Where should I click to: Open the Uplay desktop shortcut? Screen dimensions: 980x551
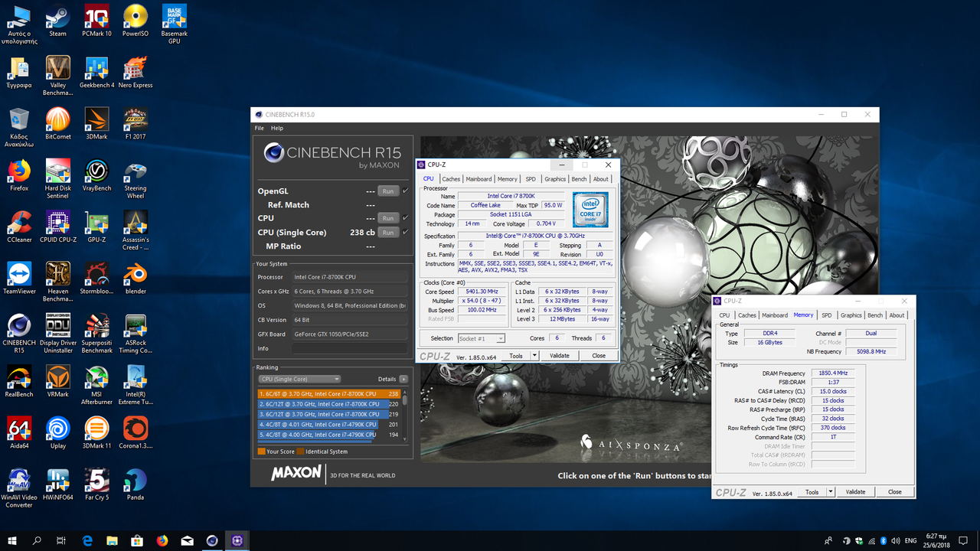click(x=57, y=432)
